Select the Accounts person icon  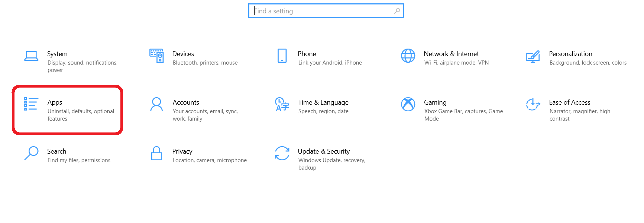click(x=156, y=104)
